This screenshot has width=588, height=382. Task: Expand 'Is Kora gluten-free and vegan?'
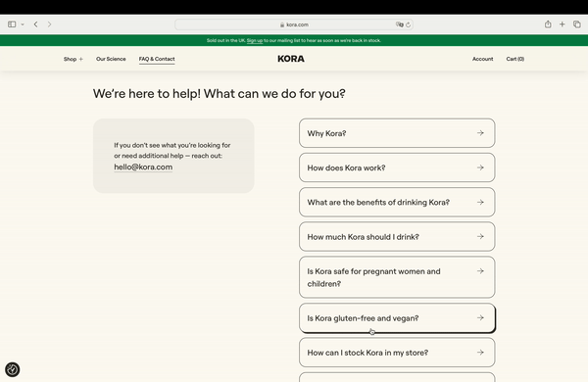coord(397,318)
